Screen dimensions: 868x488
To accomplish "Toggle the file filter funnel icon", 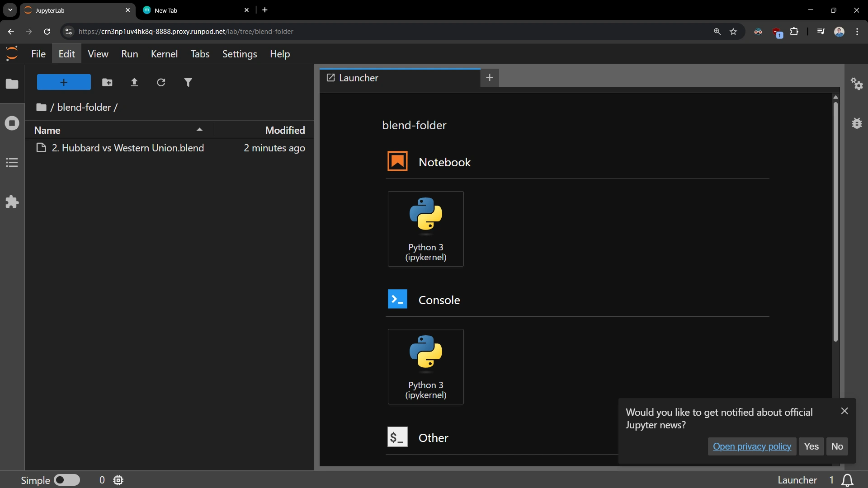I will pos(188,82).
